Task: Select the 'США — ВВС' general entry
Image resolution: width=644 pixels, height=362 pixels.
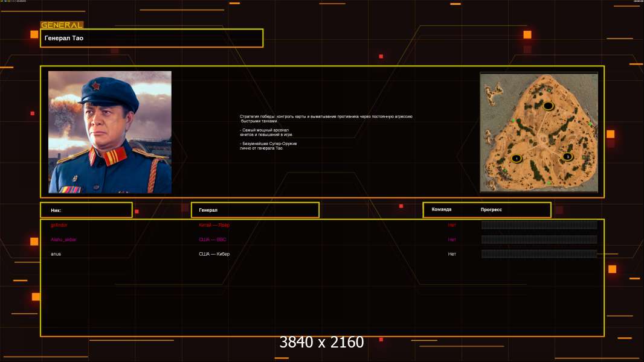Action: coord(212,240)
